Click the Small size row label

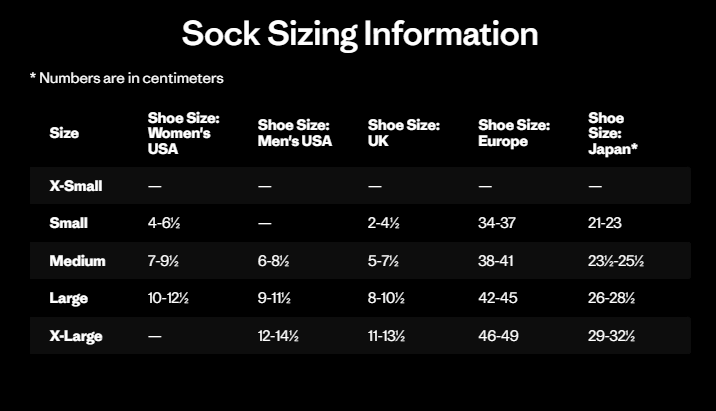point(69,224)
